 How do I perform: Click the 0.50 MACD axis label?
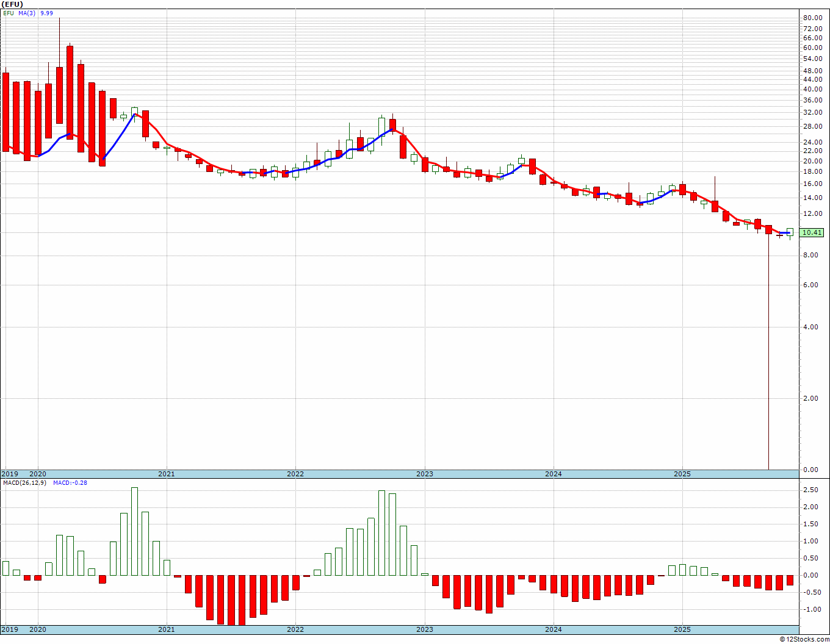pyautogui.click(x=810, y=559)
